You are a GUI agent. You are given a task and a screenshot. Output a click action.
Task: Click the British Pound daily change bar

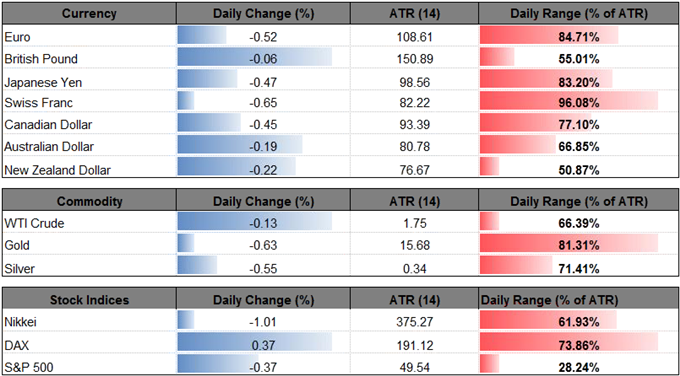tap(255, 59)
